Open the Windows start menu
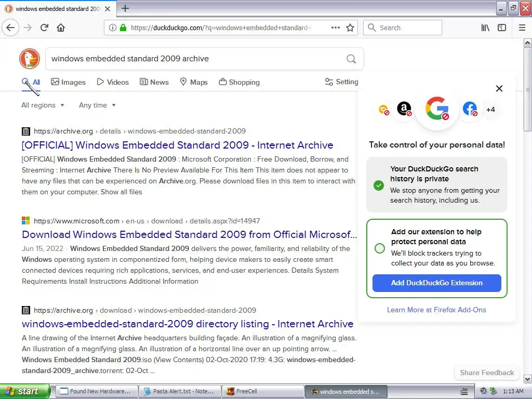The image size is (532, 399). tap(25, 392)
